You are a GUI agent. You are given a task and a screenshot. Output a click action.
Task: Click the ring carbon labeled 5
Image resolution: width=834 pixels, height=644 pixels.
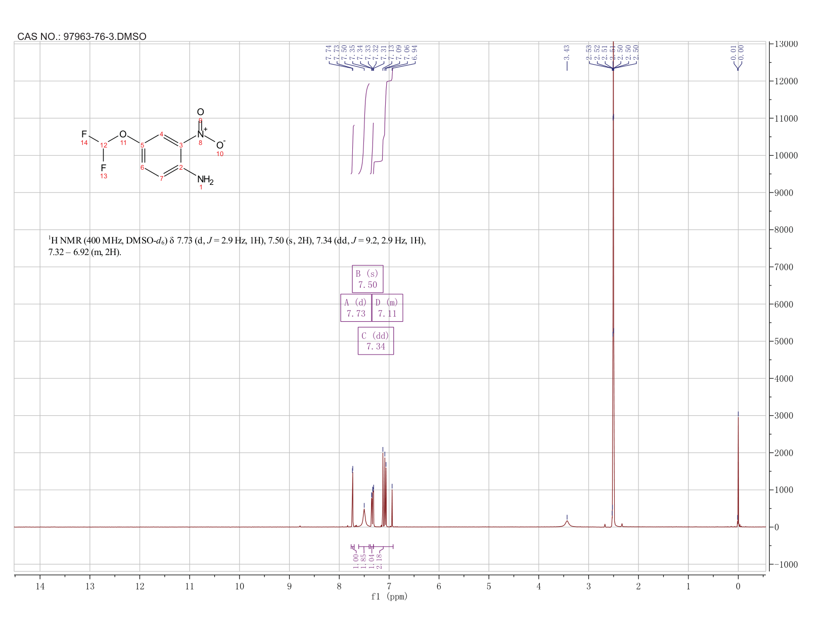pyautogui.click(x=143, y=145)
